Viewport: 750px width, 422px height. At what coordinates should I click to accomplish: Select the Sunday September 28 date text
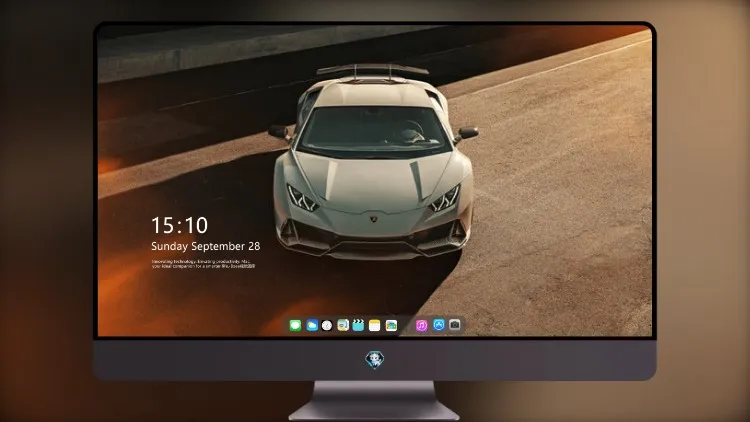click(206, 246)
